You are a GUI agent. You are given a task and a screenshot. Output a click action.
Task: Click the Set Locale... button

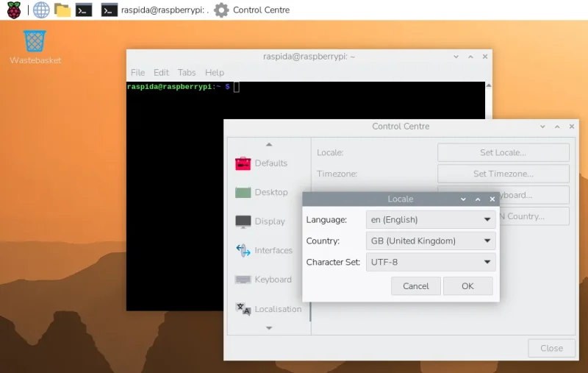[x=503, y=153]
